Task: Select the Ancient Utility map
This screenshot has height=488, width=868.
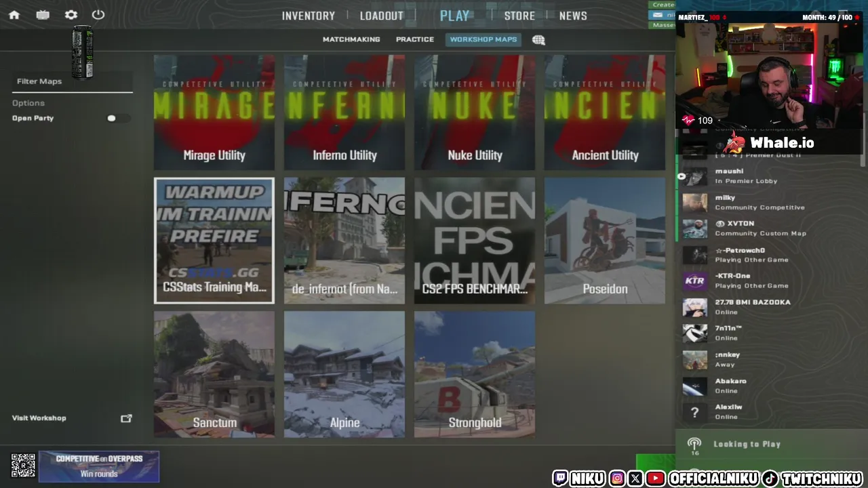Action: (605, 113)
